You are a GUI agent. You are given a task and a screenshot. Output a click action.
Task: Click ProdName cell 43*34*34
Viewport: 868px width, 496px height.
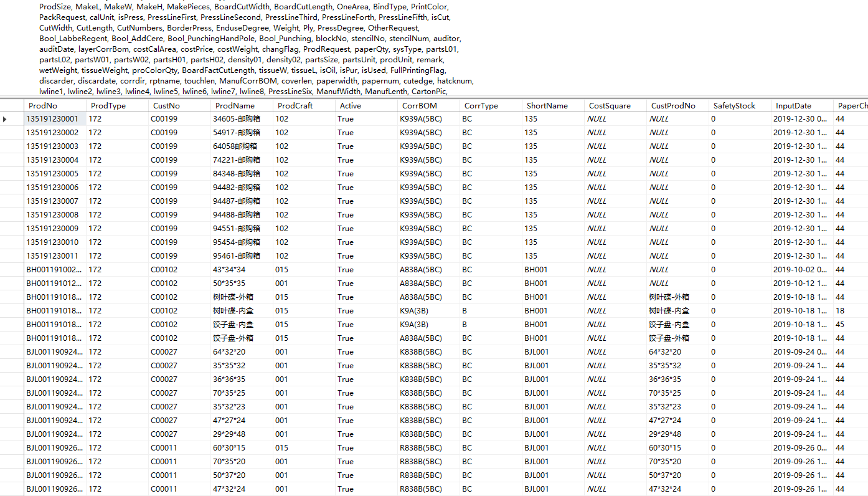242,270
